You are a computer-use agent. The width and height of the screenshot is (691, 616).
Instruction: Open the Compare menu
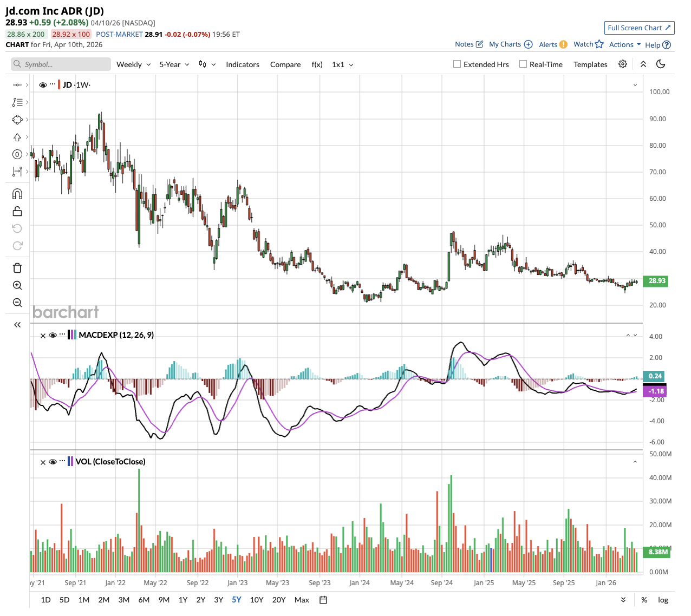point(285,64)
